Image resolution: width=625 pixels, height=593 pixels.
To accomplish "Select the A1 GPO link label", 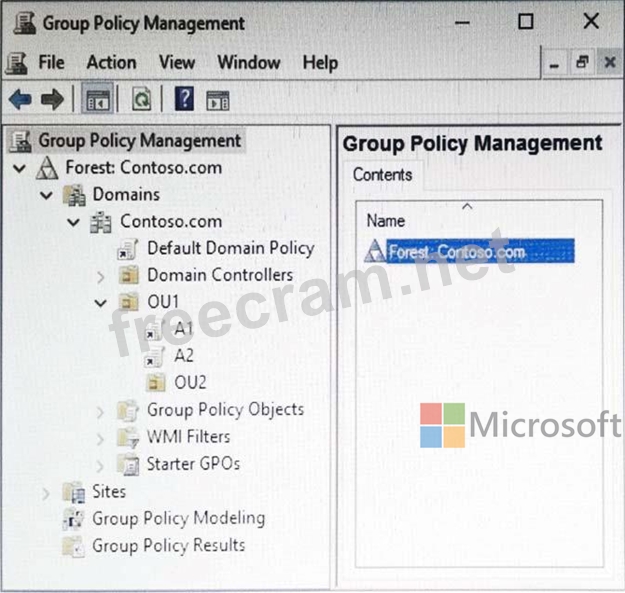I will coord(184,329).
